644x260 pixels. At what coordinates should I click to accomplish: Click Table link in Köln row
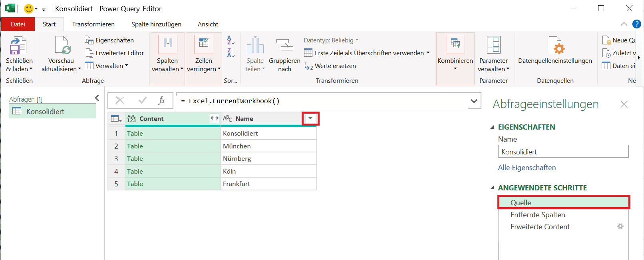coord(135,171)
